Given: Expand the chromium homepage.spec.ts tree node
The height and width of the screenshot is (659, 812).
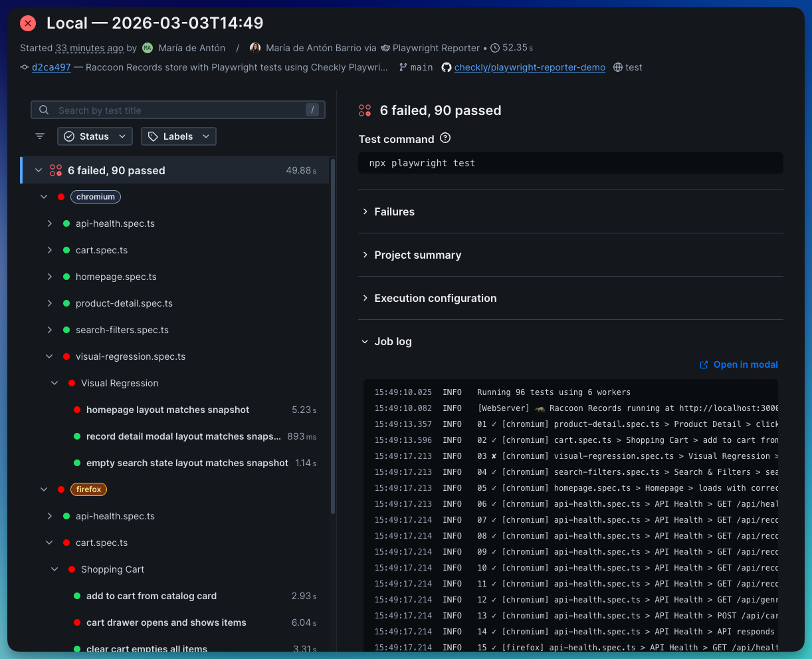Looking at the screenshot, I should (50, 277).
